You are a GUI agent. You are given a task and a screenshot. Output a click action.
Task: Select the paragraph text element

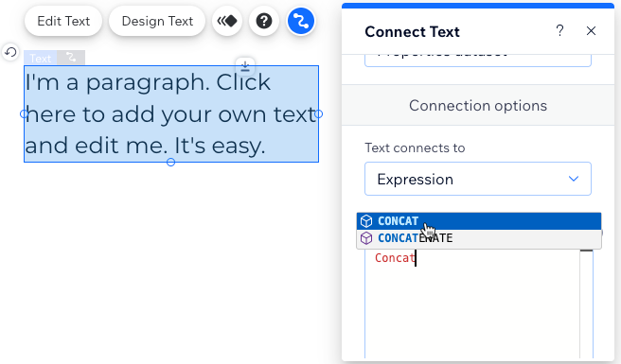(x=171, y=114)
